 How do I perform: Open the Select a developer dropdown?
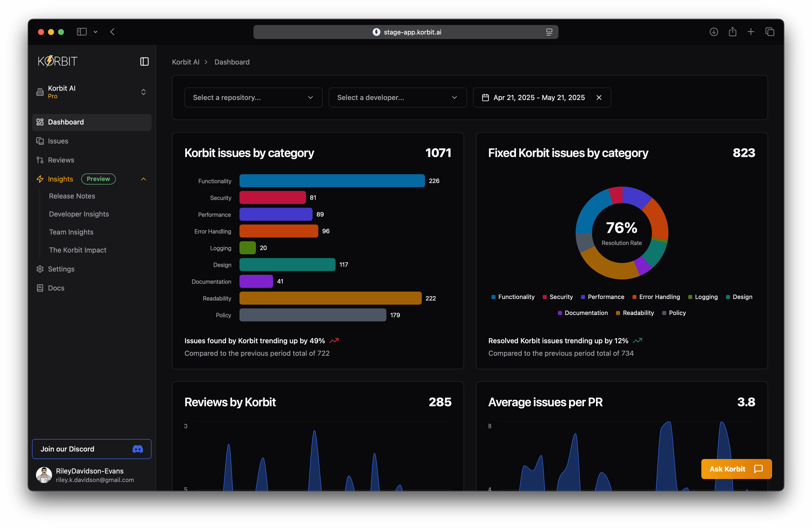point(397,97)
